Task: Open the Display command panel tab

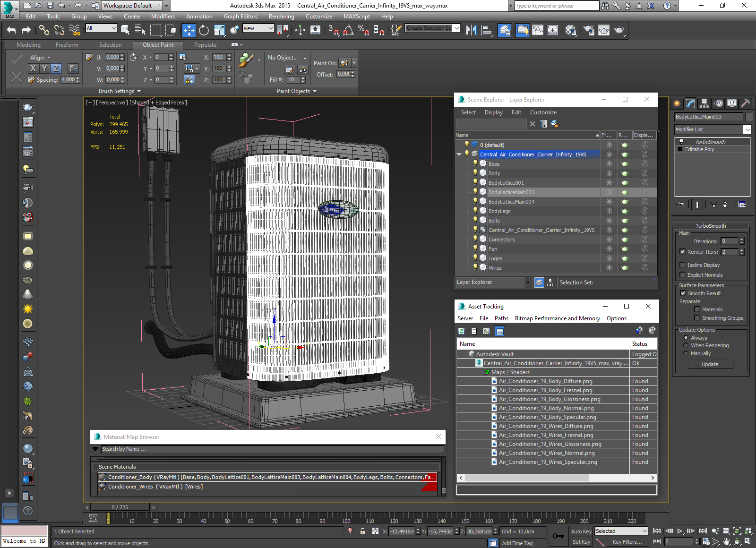Action: (732, 103)
